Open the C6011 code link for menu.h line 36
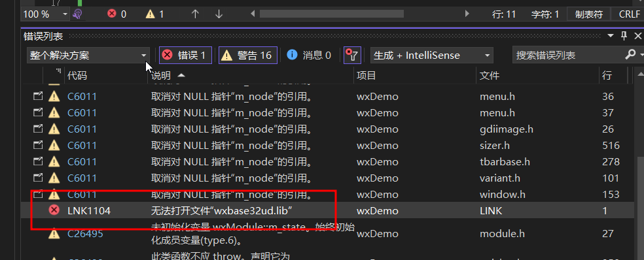 coord(82,97)
